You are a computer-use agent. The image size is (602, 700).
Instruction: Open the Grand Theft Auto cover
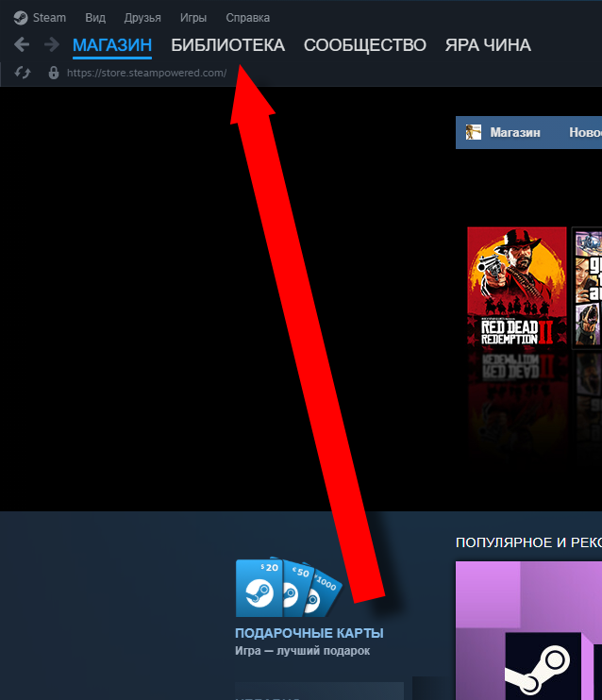(x=587, y=286)
